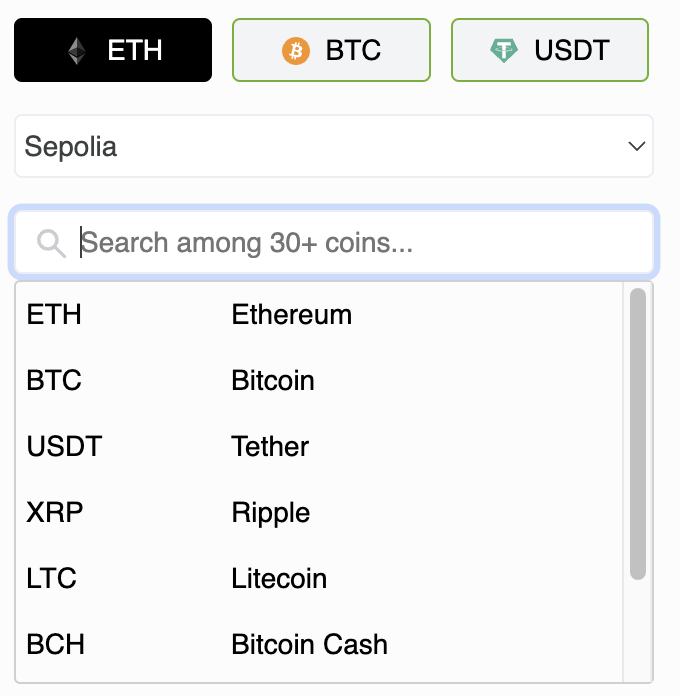Click the scrollbar track below the thumb
The width and height of the screenshot is (680, 696).
(x=638, y=630)
